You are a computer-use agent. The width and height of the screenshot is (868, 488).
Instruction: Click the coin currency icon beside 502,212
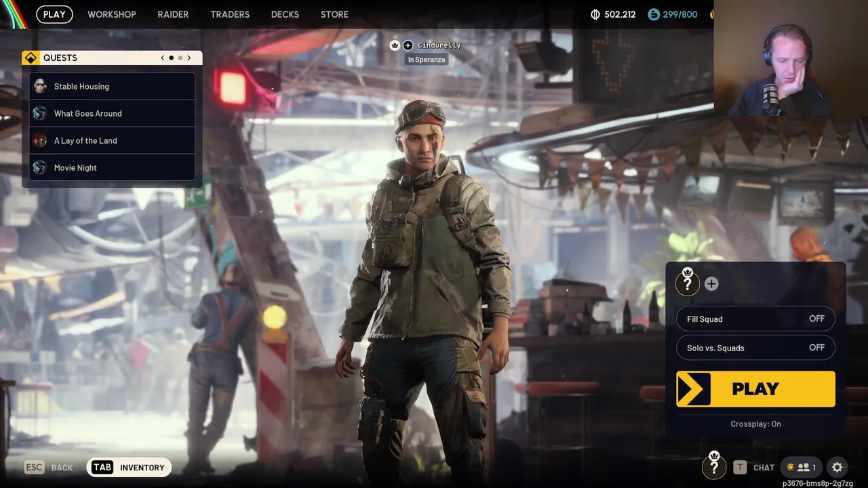(x=595, y=14)
